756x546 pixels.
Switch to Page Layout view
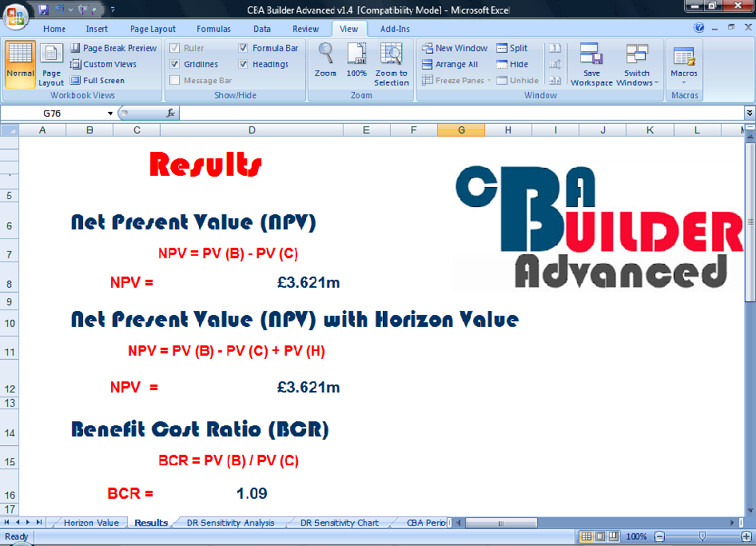51,64
